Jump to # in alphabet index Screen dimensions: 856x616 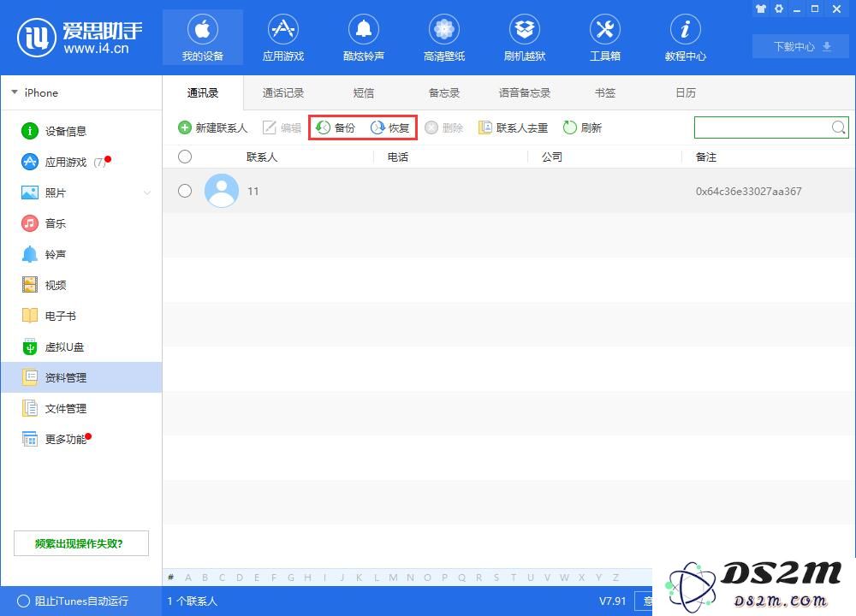pyautogui.click(x=171, y=577)
